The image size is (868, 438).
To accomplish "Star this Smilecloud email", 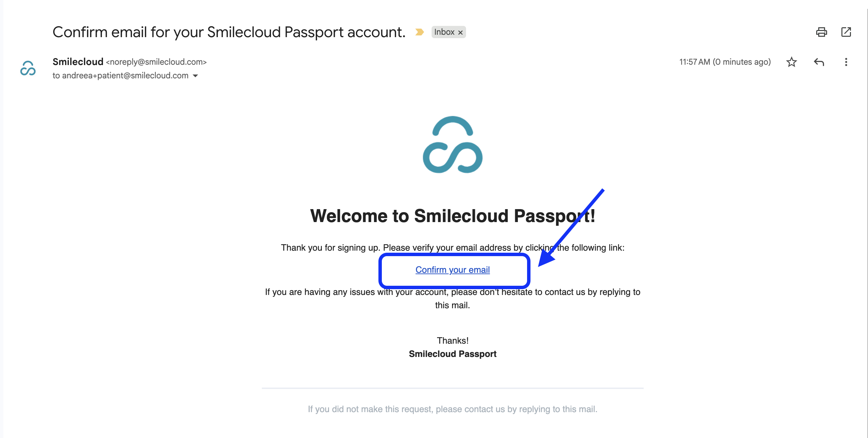I will coord(791,62).
